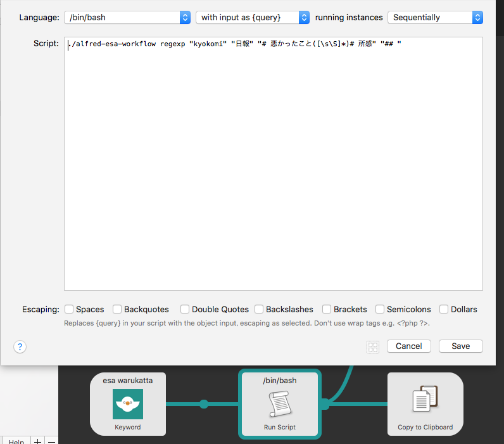Enable Double Quotes escaping checkbox
The width and height of the screenshot is (504, 444).
coord(185,309)
